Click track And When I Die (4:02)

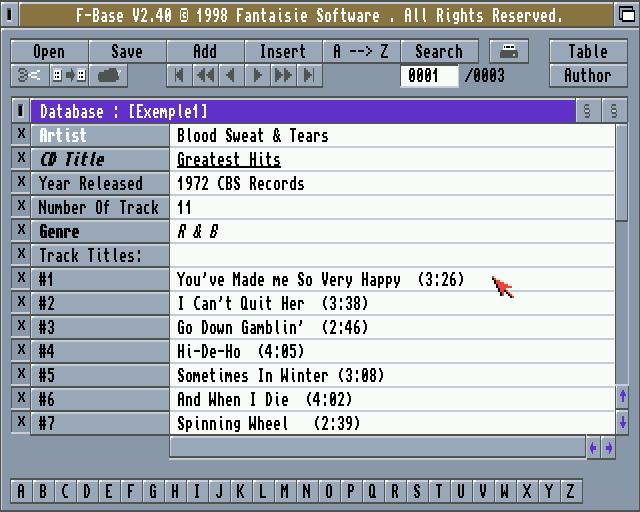[x=264, y=399]
